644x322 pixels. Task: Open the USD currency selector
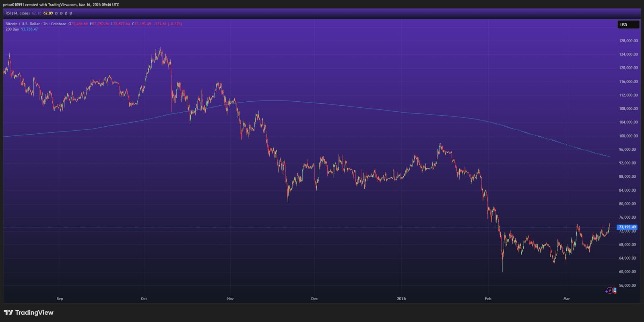[628, 25]
